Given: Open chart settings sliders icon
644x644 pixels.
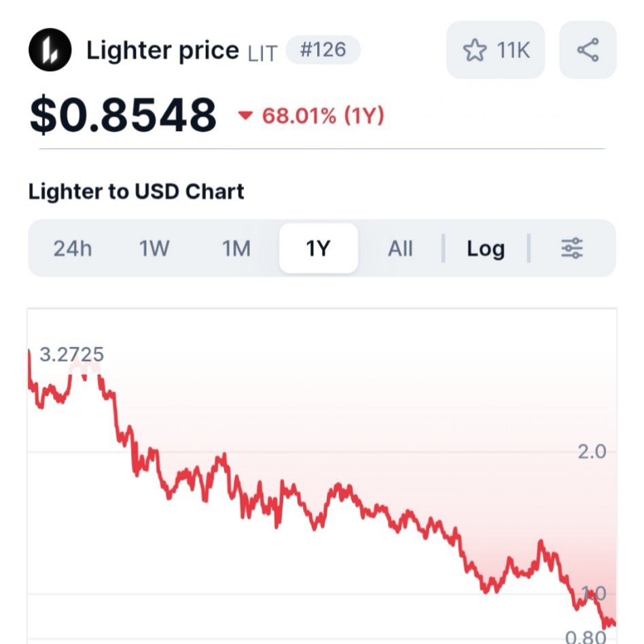Looking at the screenshot, I should (572, 249).
